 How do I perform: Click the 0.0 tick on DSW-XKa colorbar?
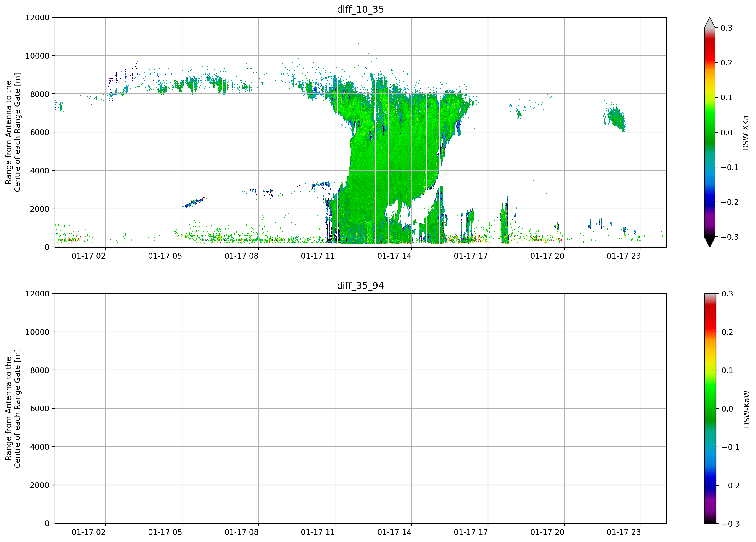pyautogui.click(x=727, y=133)
